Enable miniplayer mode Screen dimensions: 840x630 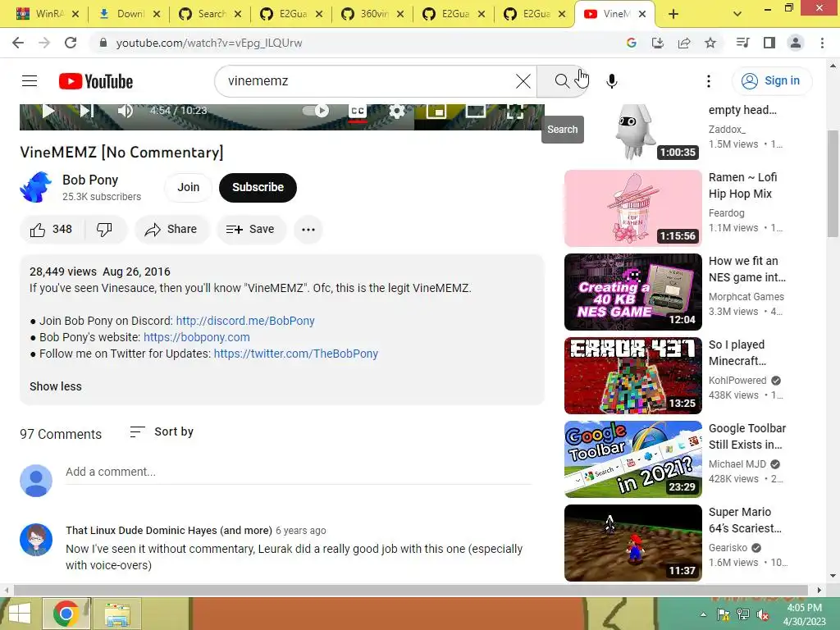tap(436, 111)
